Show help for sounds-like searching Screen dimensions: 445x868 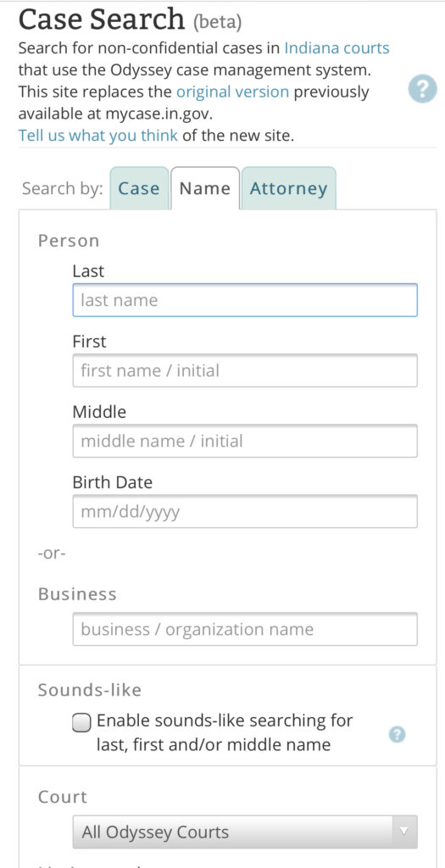point(397,735)
